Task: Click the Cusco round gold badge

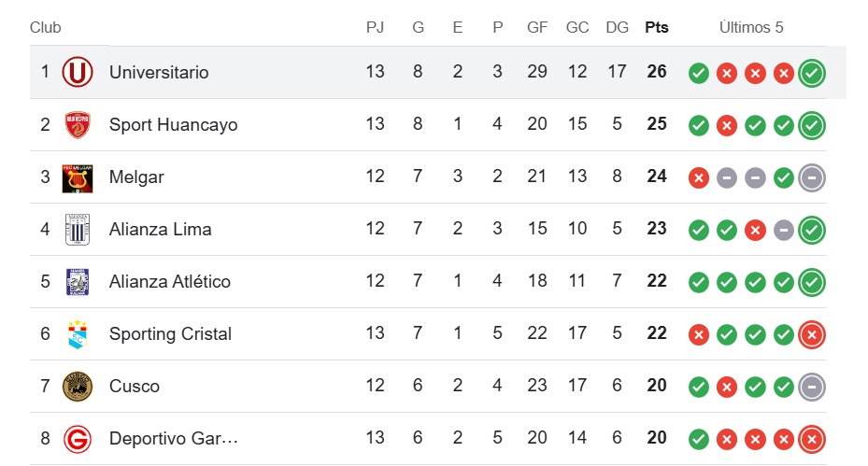Action: pyautogui.click(x=77, y=387)
